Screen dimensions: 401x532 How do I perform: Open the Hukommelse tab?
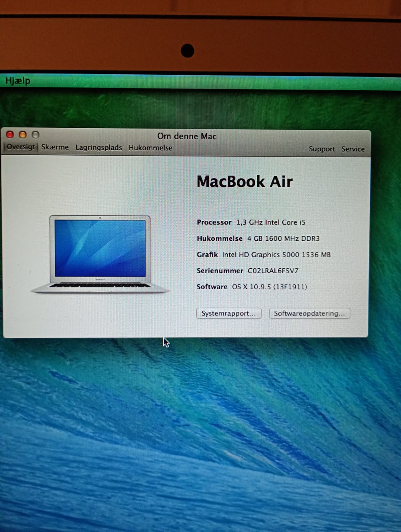[150, 148]
